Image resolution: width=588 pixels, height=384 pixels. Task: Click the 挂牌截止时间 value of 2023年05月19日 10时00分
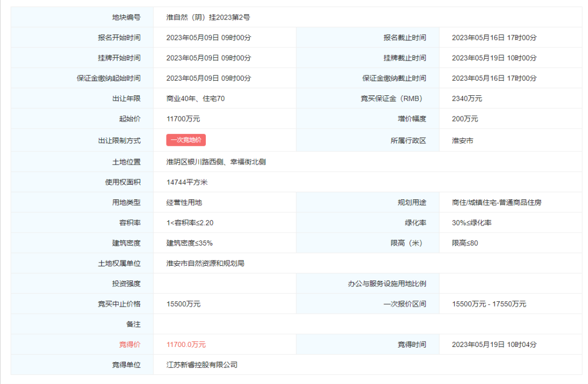pos(494,58)
